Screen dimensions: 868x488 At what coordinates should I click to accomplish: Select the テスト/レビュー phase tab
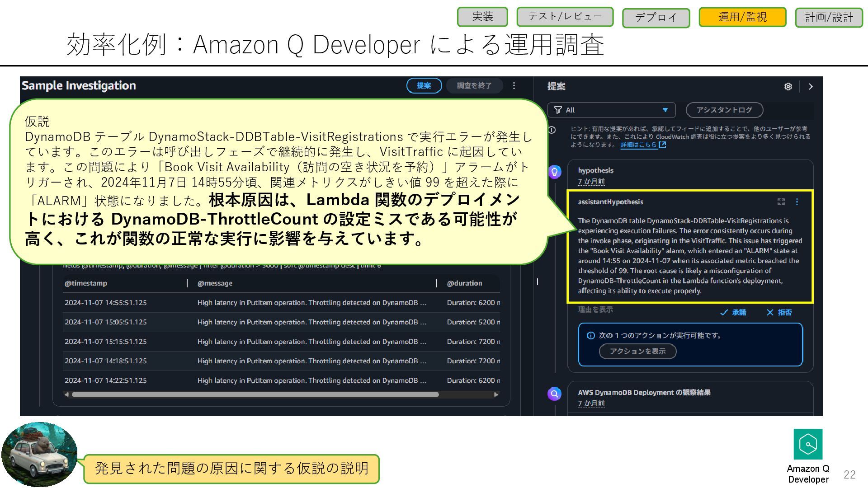[x=565, y=17]
